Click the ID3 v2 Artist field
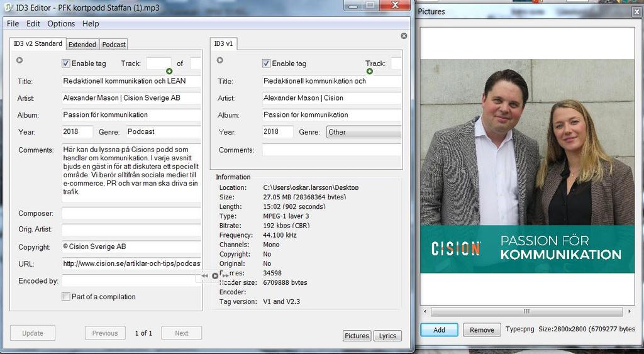 tap(131, 97)
